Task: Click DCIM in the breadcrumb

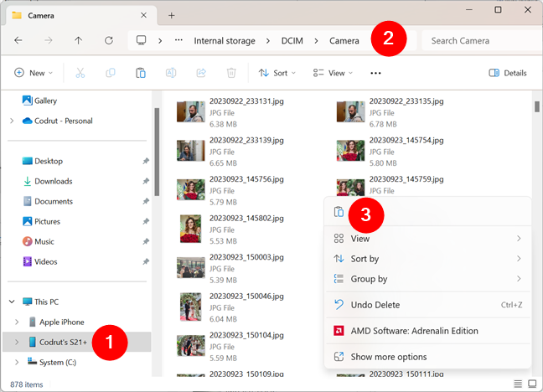Action: pos(292,41)
